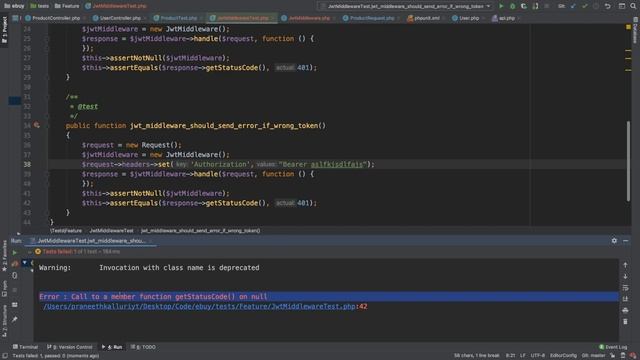Open Version Control tool window
Image resolution: width=640 pixels, height=360 pixels.
pos(70,347)
